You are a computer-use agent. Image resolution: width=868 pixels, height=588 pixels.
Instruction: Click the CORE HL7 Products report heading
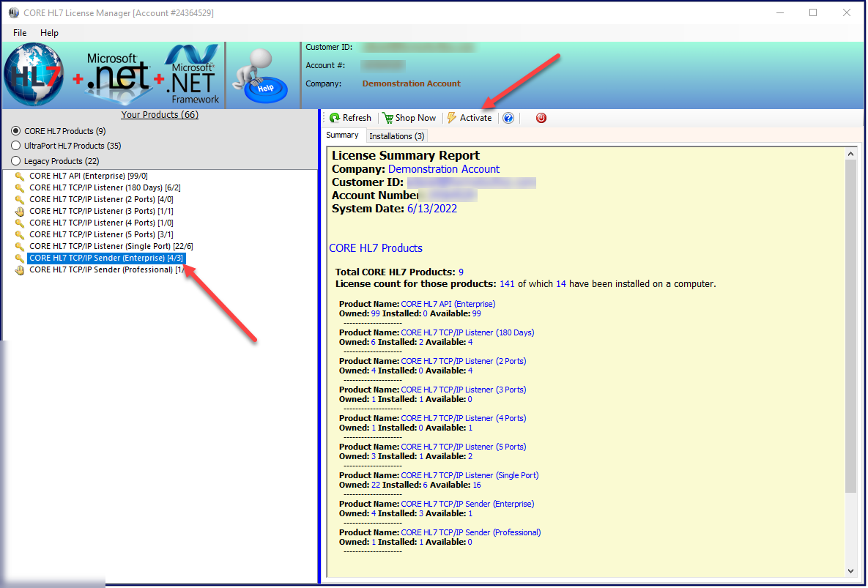pos(375,248)
